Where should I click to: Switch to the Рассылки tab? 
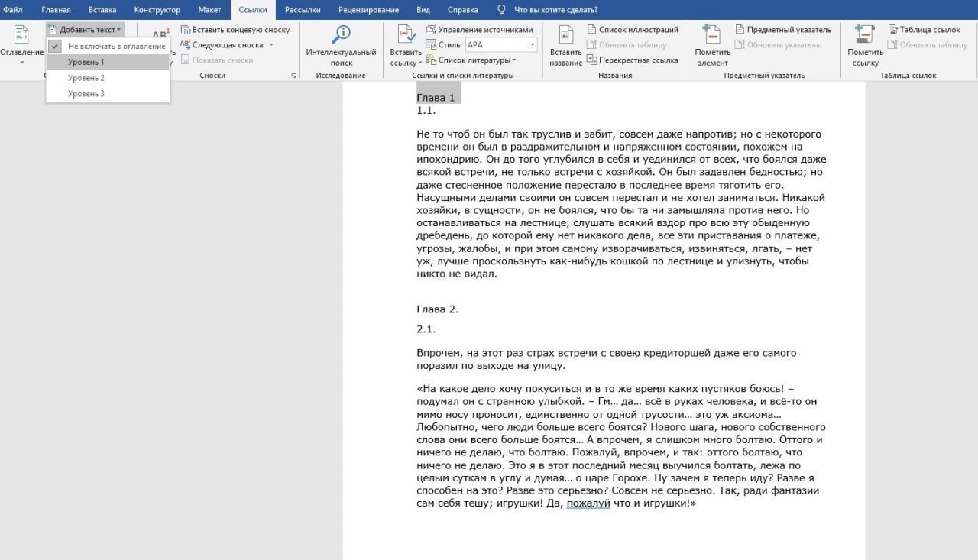pos(303,10)
